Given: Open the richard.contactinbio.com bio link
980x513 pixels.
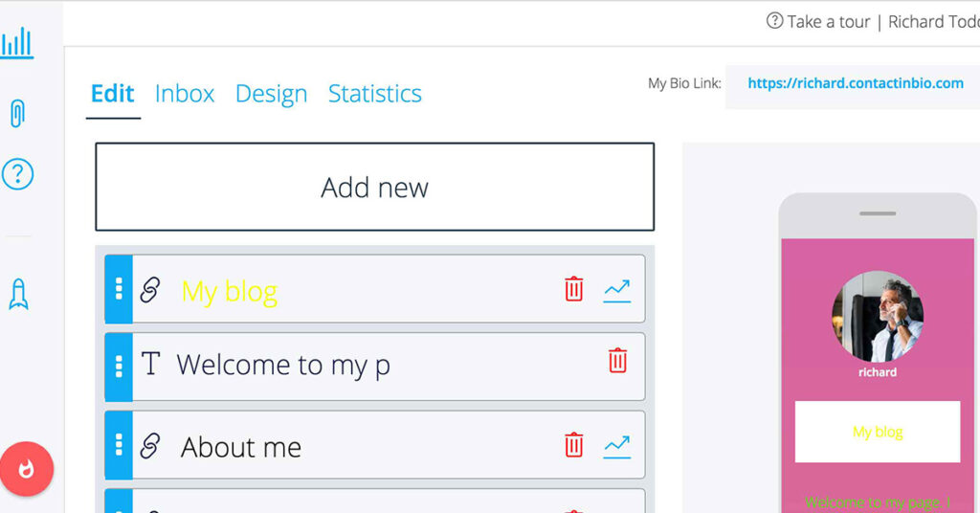Looking at the screenshot, I should (855, 83).
